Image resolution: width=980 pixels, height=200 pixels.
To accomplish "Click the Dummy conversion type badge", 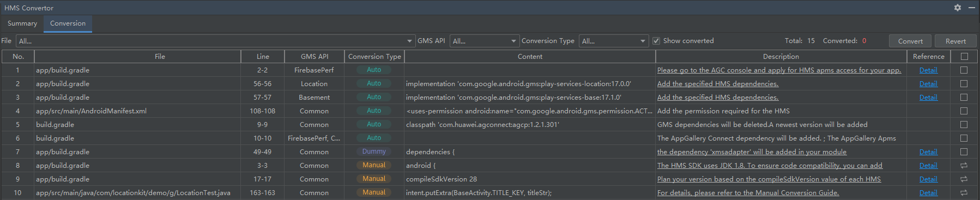I will (x=374, y=151).
